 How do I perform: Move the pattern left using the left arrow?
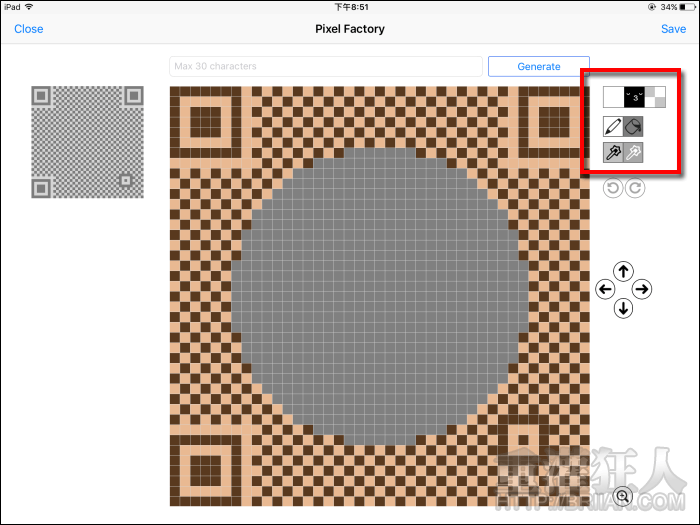click(604, 289)
